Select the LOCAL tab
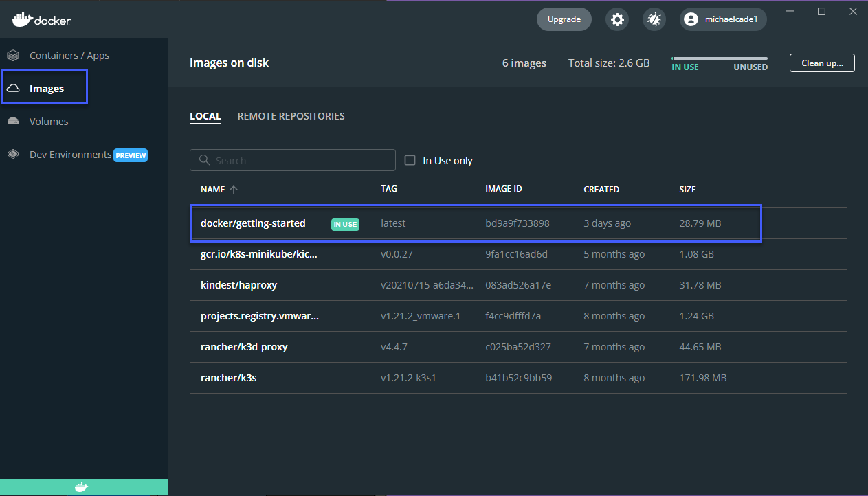Viewport: 868px width, 496px height. point(205,115)
